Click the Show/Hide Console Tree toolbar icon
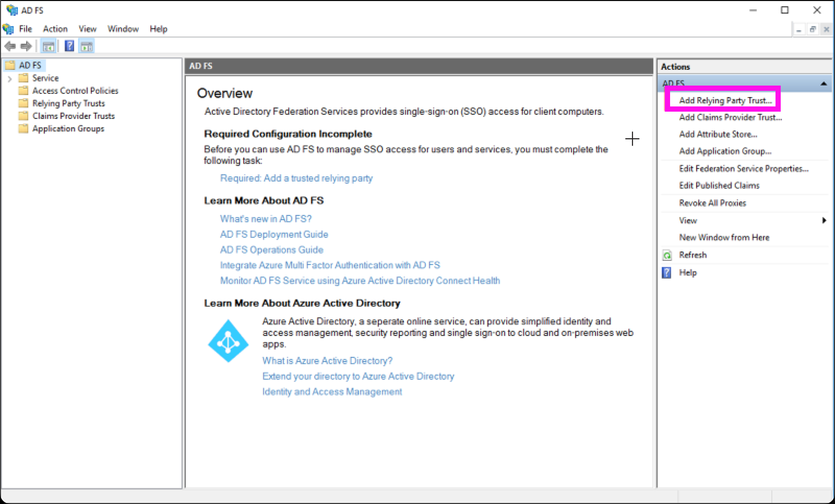Image resolution: width=835 pixels, height=504 pixels. click(x=49, y=46)
